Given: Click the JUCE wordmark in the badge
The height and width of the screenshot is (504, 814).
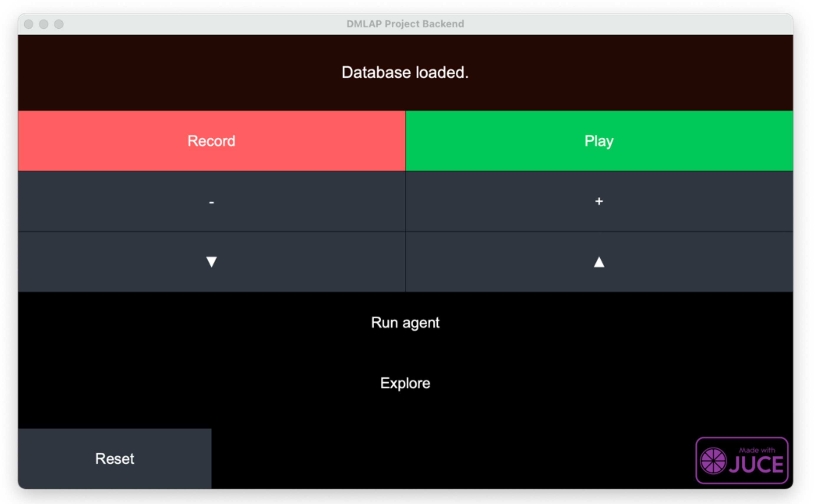Looking at the screenshot, I should coord(756,465).
